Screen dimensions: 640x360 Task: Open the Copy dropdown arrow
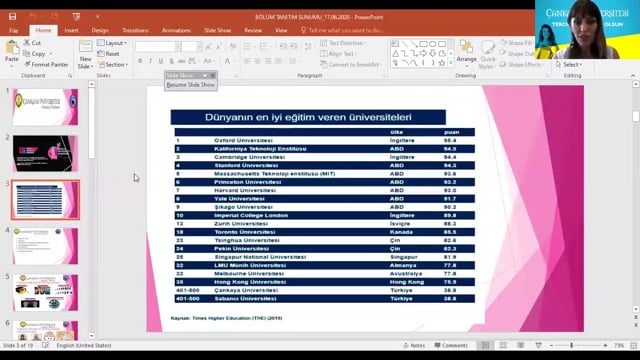point(51,53)
